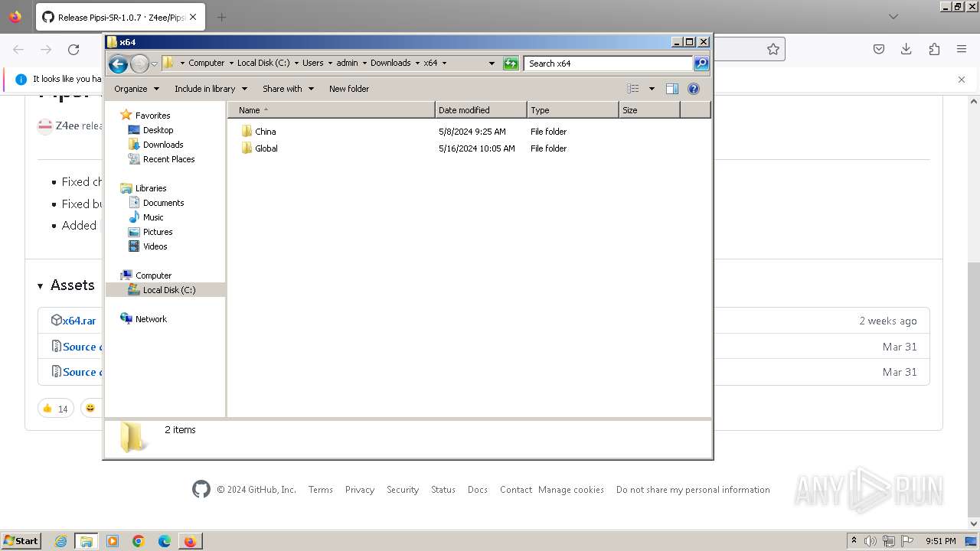Click the Explorer back arrow button
Screen dimensions: 980x551
coord(118,64)
